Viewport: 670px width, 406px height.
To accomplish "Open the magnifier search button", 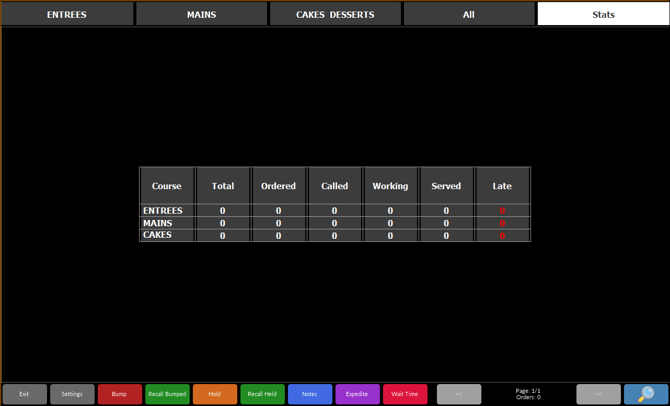I will coord(646,394).
